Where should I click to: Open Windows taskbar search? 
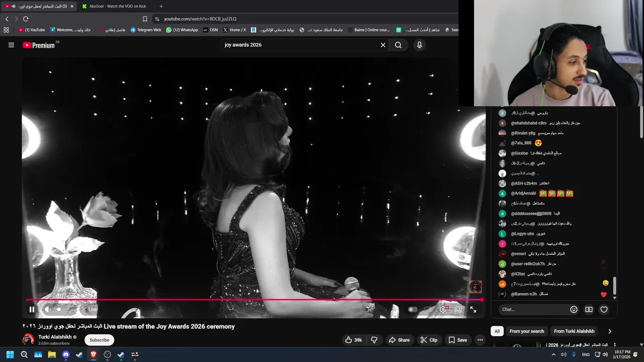tap(24, 354)
